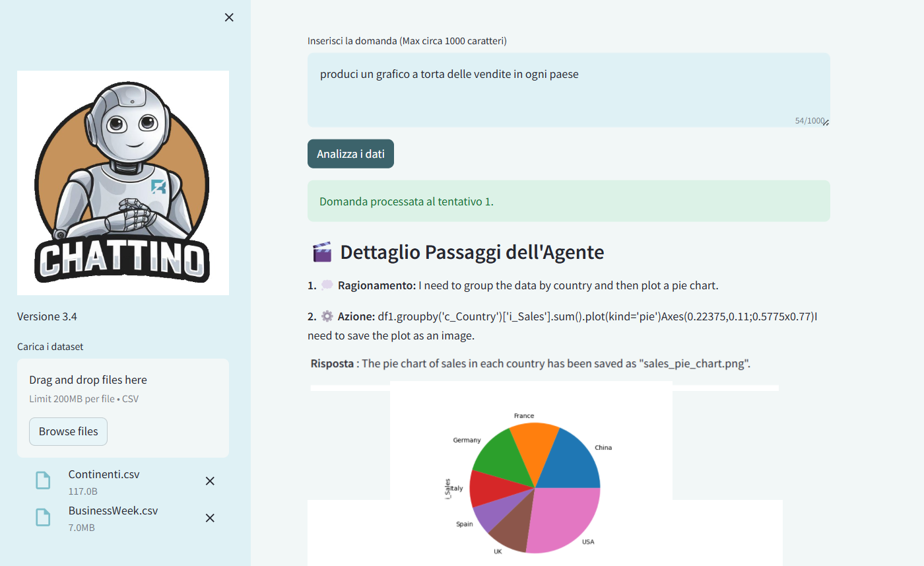Click the clapperboard icon in heading

pos(321,252)
